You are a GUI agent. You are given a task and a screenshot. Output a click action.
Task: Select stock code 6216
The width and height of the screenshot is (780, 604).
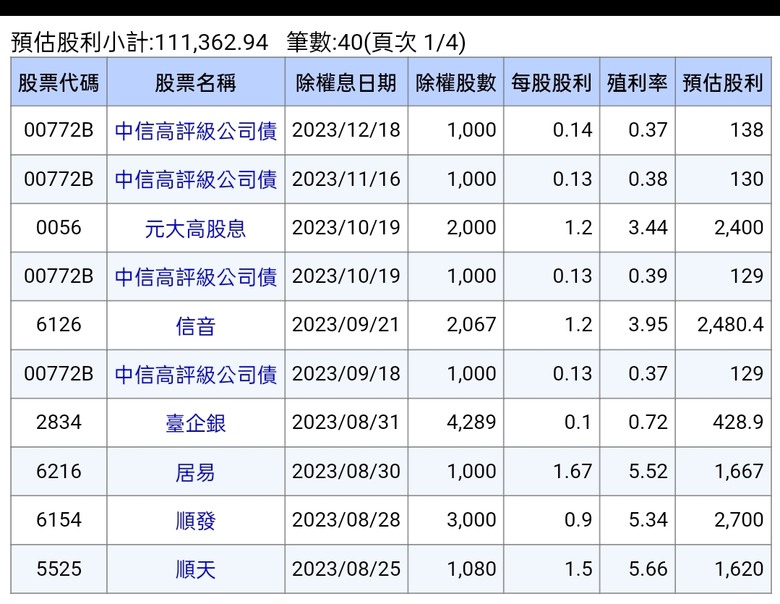click(x=59, y=471)
